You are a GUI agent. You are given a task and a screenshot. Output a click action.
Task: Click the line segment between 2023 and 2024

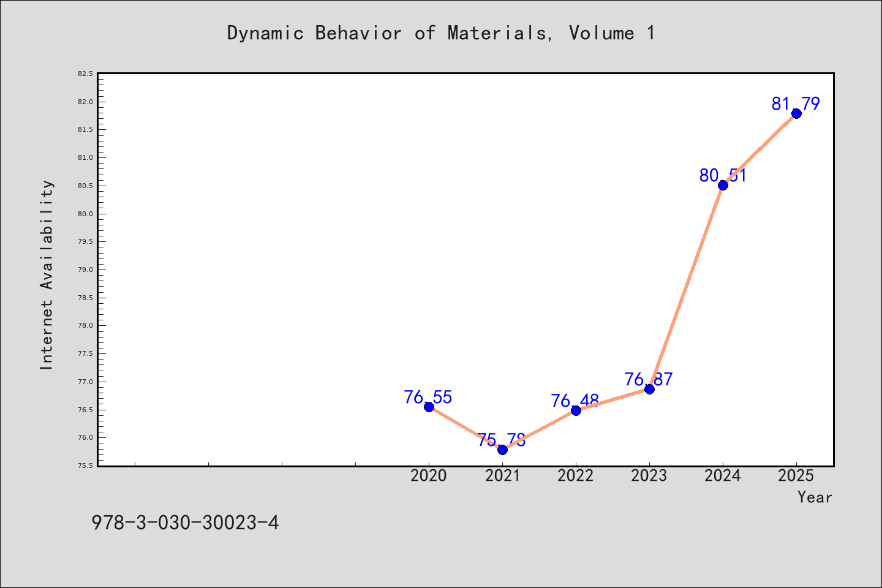click(686, 287)
